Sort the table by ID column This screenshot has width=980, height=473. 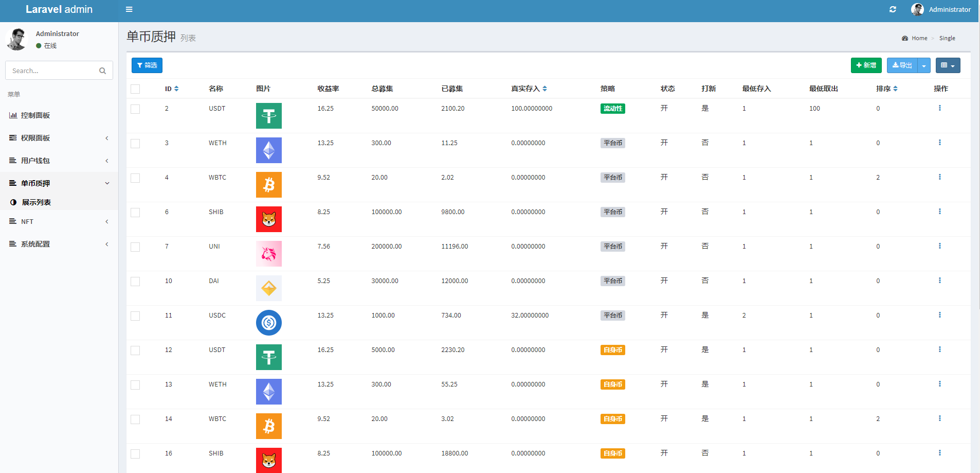[x=176, y=89]
